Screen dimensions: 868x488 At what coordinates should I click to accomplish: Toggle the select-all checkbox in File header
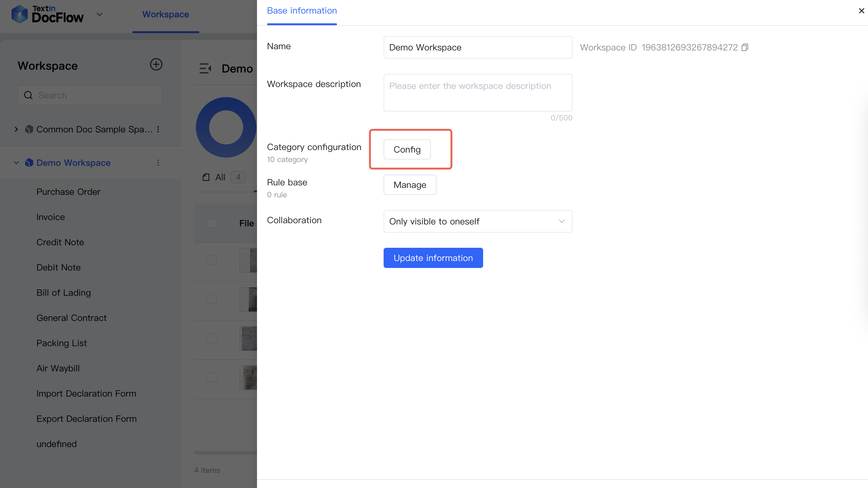[x=212, y=223]
